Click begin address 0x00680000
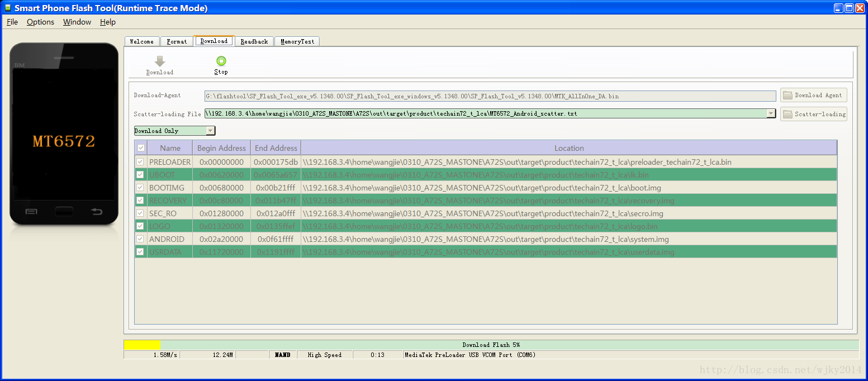 (x=222, y=188)
